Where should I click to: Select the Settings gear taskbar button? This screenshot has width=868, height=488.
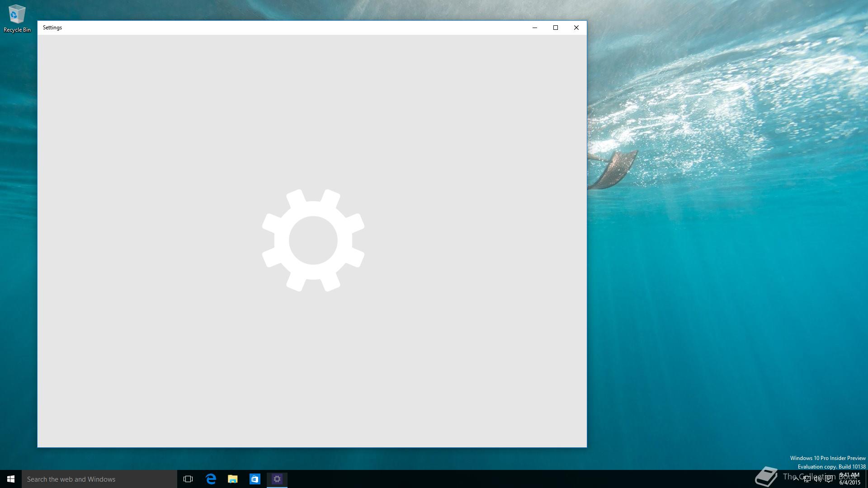click(x=277, y=479)
